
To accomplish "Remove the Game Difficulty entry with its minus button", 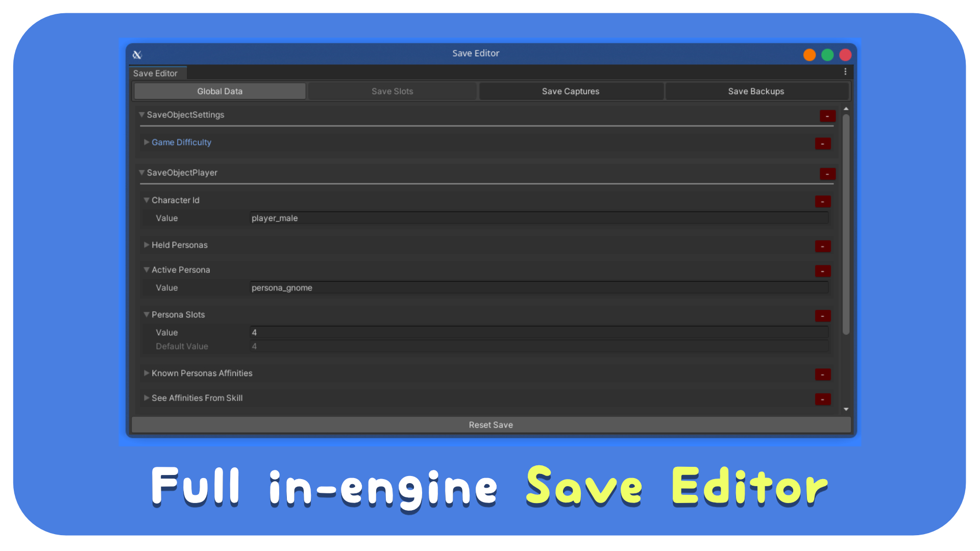I will click(x=822, y=143).
